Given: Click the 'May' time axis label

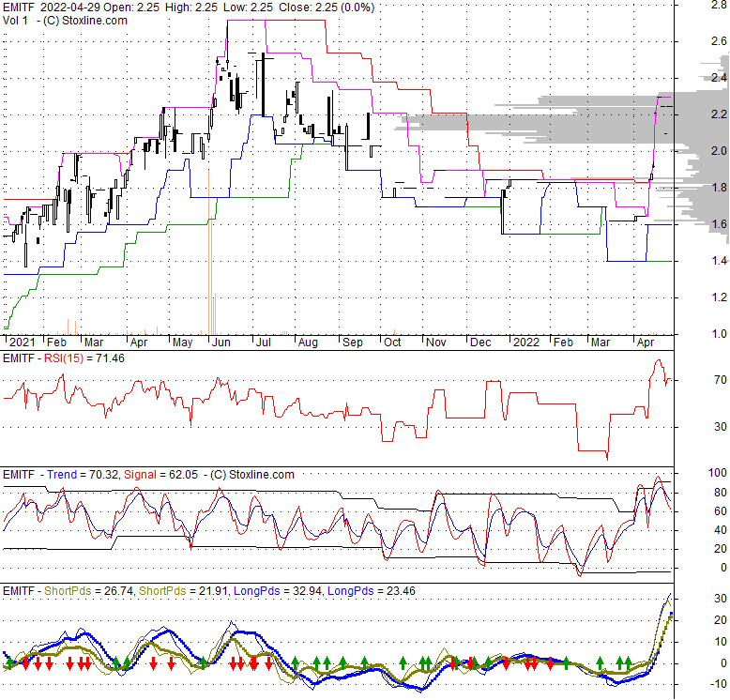Looking at the screenshot, I should point(182,342).
